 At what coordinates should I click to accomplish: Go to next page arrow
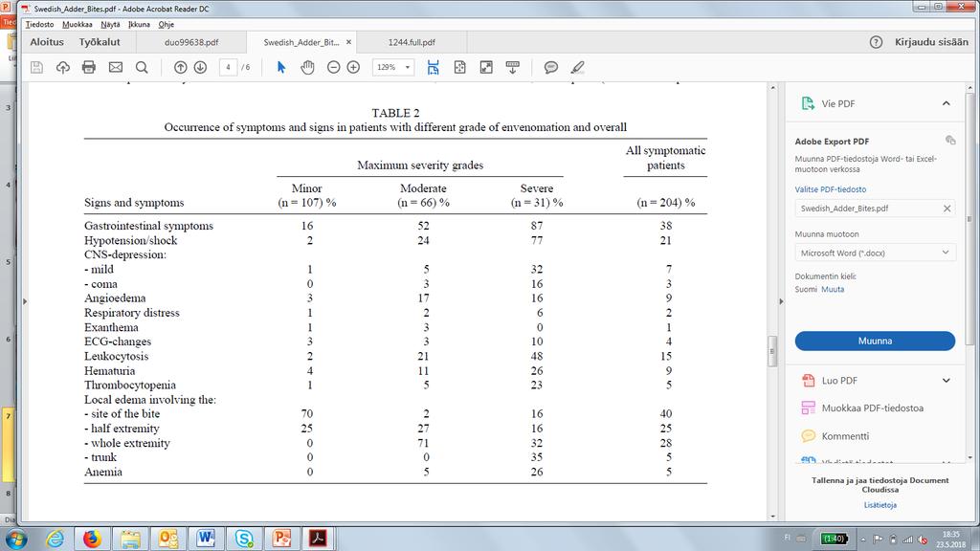[200, 68]
